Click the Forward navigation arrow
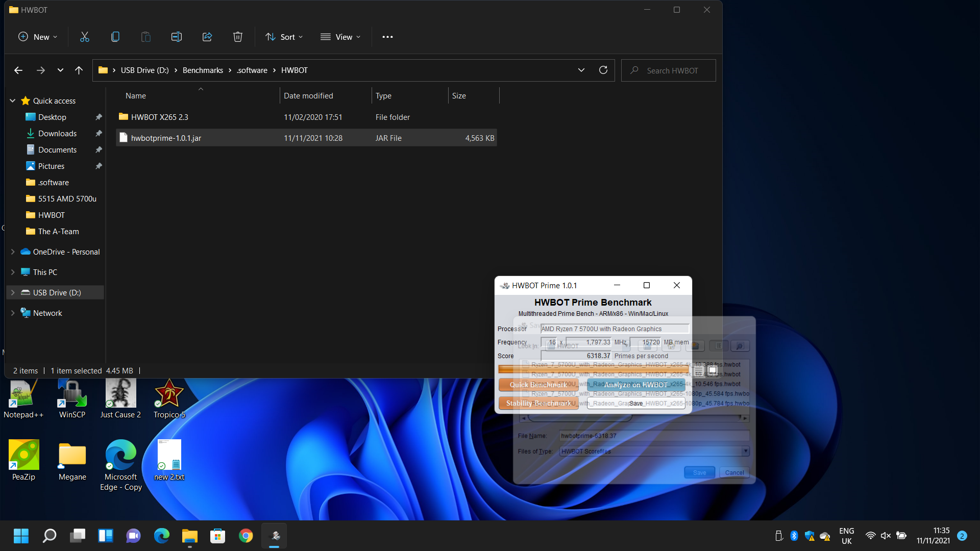This screenshot has width=980, height=551. 41,70
